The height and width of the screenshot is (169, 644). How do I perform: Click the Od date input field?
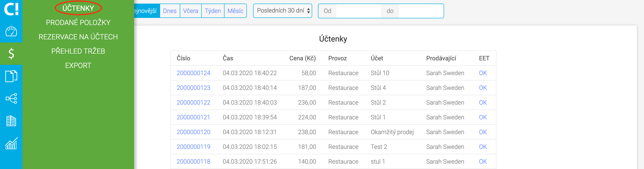click(358, 11)
